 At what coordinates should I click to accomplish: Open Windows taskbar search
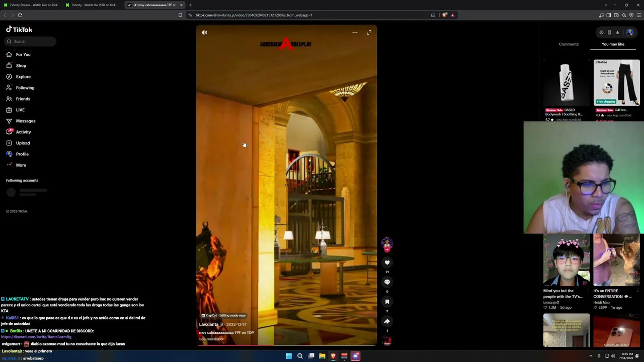300,356
